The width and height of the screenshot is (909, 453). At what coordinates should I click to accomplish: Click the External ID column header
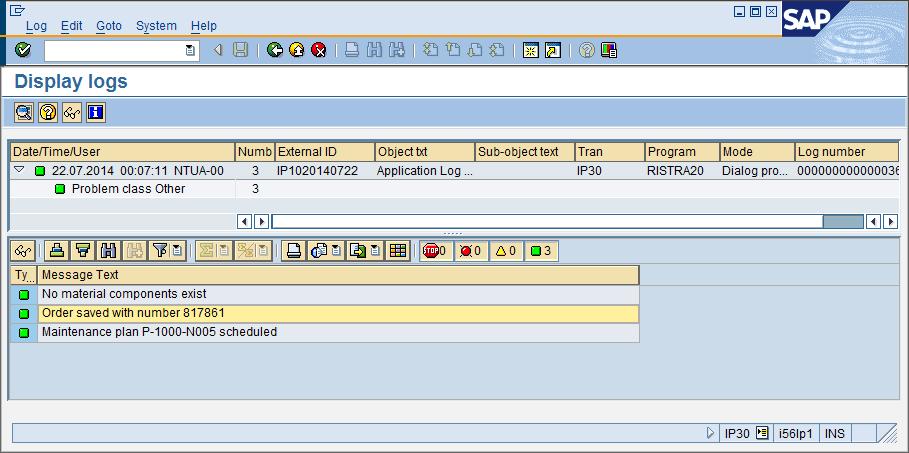click(x=325, y=152)
